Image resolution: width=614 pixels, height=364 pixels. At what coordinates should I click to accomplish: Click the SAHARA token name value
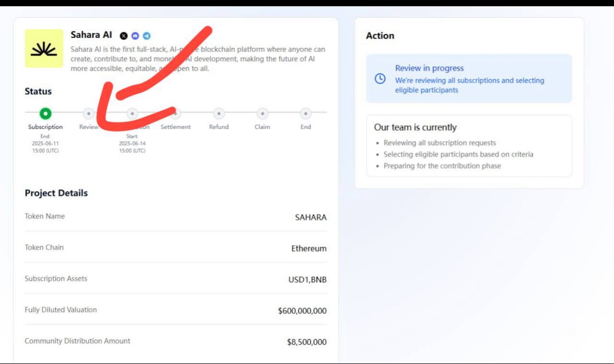[310, 217]
